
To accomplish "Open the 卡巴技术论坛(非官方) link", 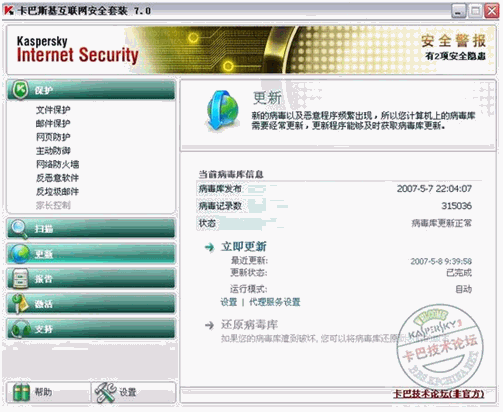I will click(x=439, y=394).
